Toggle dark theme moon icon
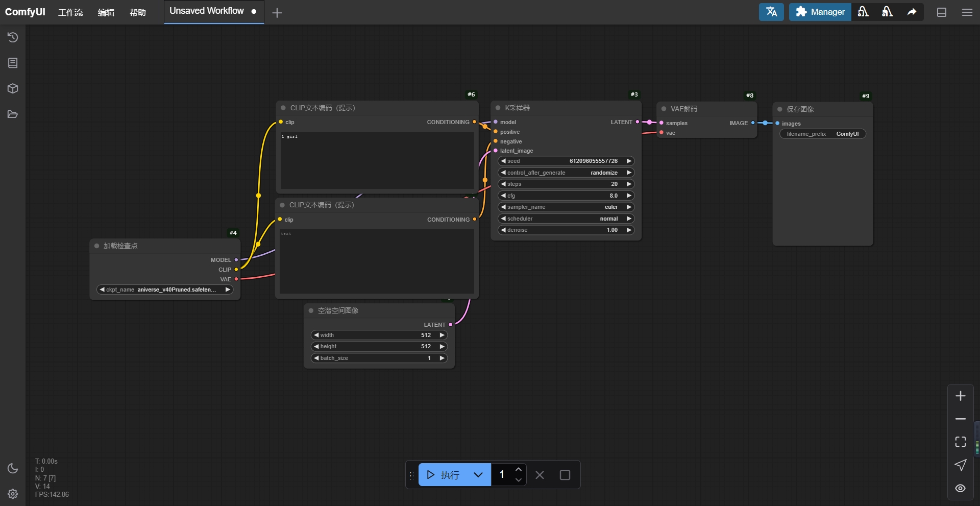The height and width of the screenshot is (506, 980). tap(13, 468)
